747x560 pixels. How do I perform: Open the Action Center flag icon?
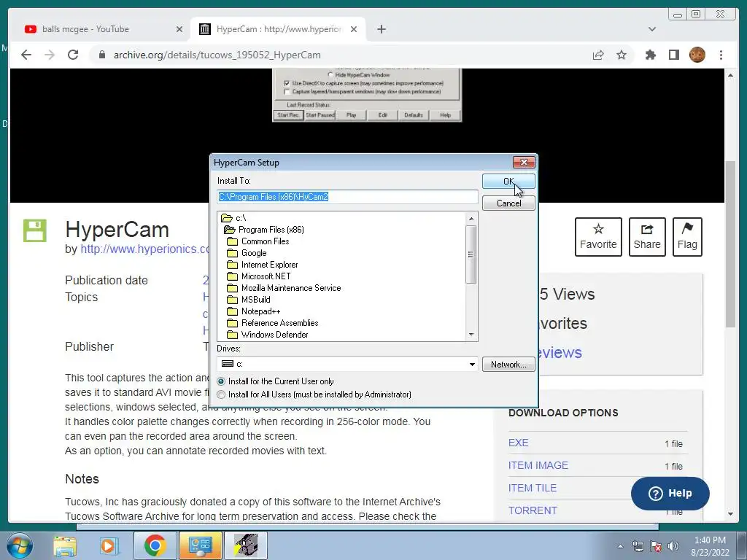(x=656, y=547)
